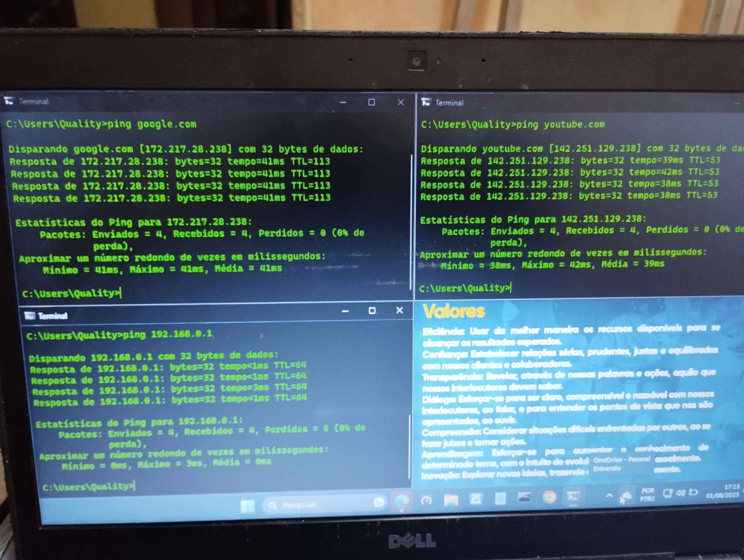
Task: Launch Google Chrome from taskbar
Action: [x=549, y=497]
